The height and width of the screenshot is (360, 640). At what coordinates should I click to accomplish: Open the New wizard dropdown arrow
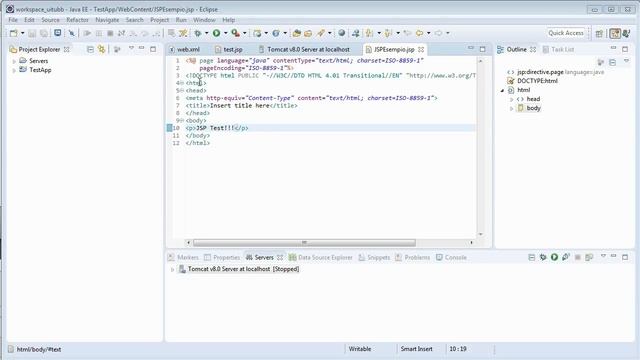coord(22,33)
